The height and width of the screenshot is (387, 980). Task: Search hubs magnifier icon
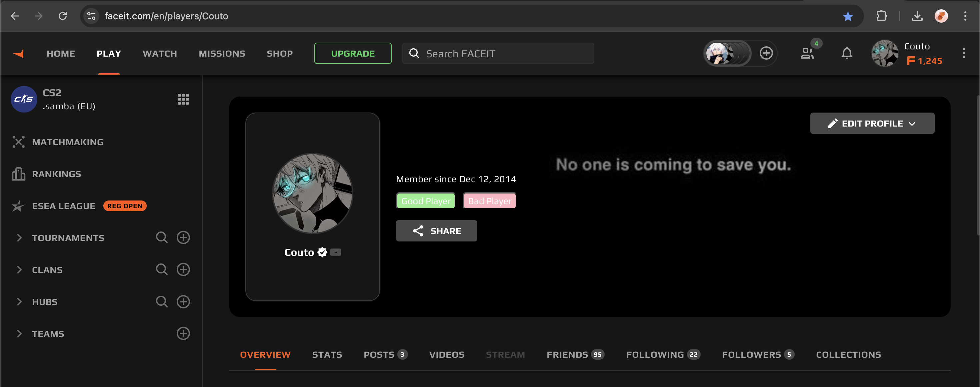(162, 302)
